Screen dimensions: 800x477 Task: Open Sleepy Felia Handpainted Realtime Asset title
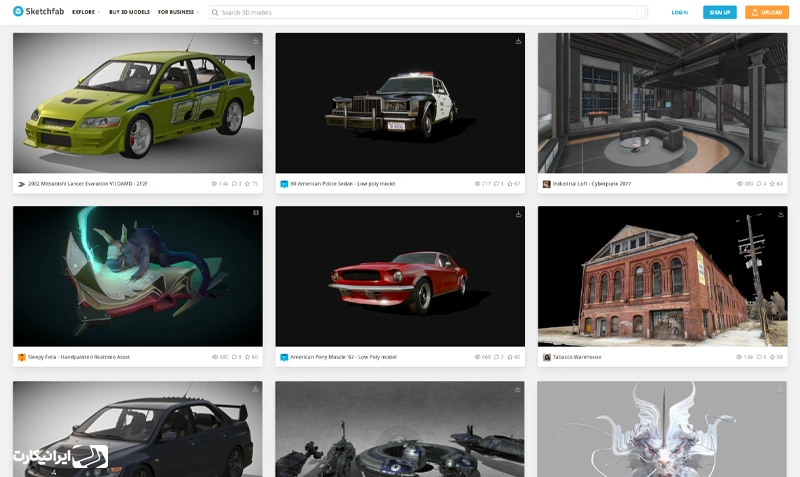click(79, 357)
